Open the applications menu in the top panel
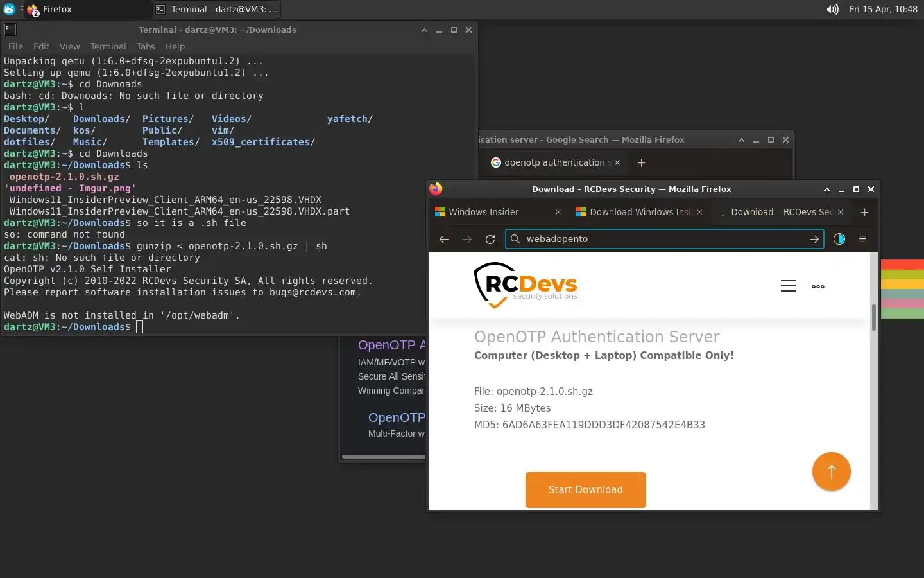 pyautogui.click(x=9, y=9)
